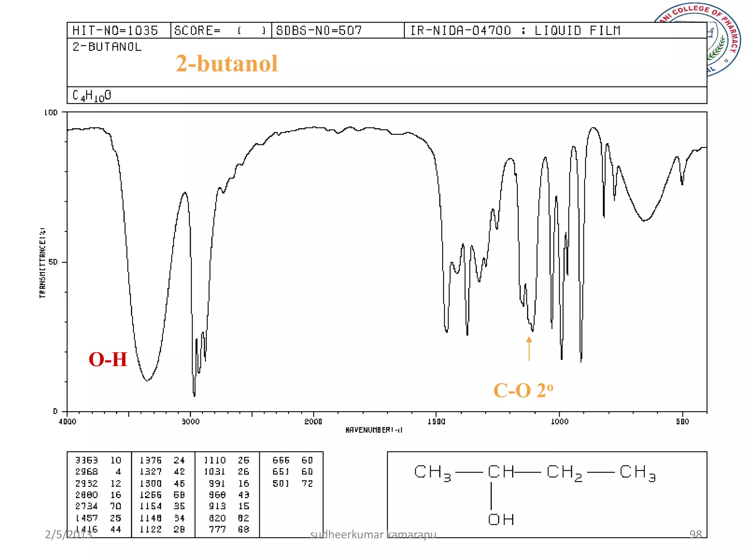Click the orange 2-butanol title text
Screen dimensions: 747x560
[x=227, y=63]
